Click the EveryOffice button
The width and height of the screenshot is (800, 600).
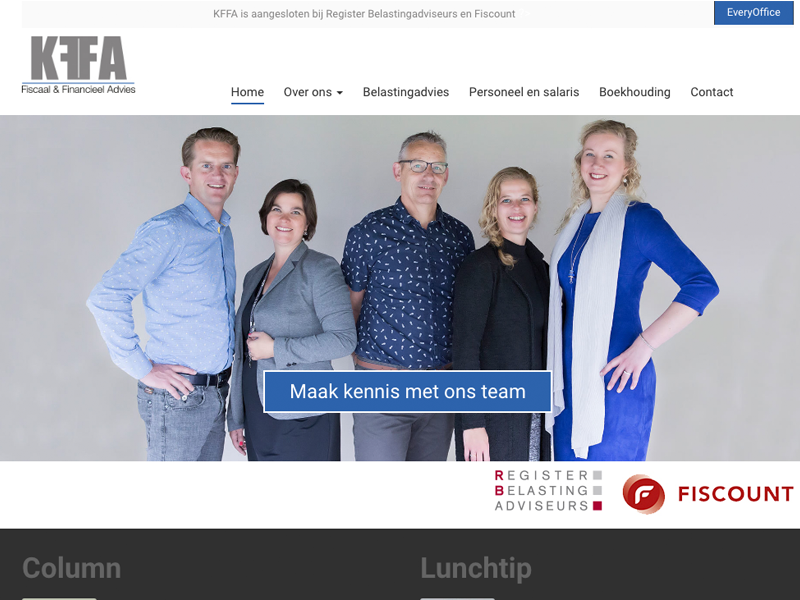754,13
